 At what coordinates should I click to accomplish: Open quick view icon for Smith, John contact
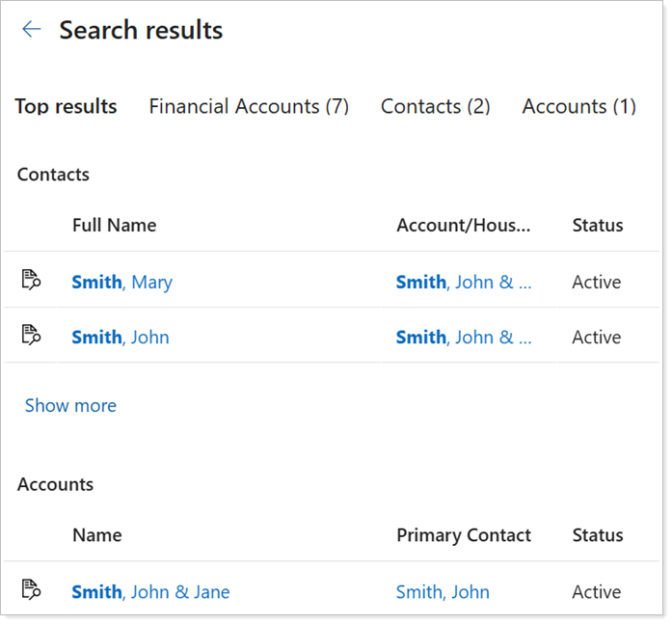pyautogui.click(x=32, y=337)
